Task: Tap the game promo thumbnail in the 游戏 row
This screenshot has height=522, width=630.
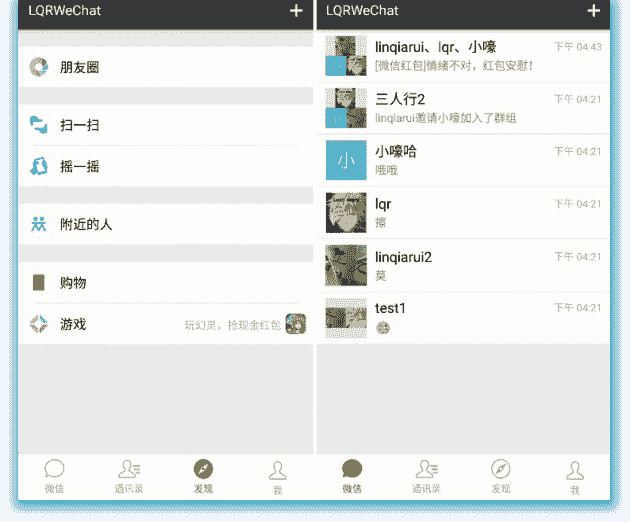Action: pos(296,324)
